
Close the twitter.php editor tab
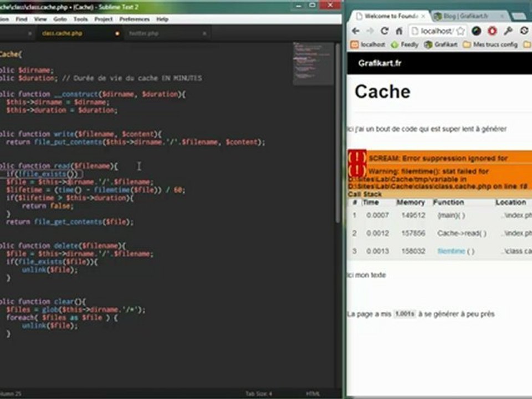pyautogui.click(x=204, y=34)
